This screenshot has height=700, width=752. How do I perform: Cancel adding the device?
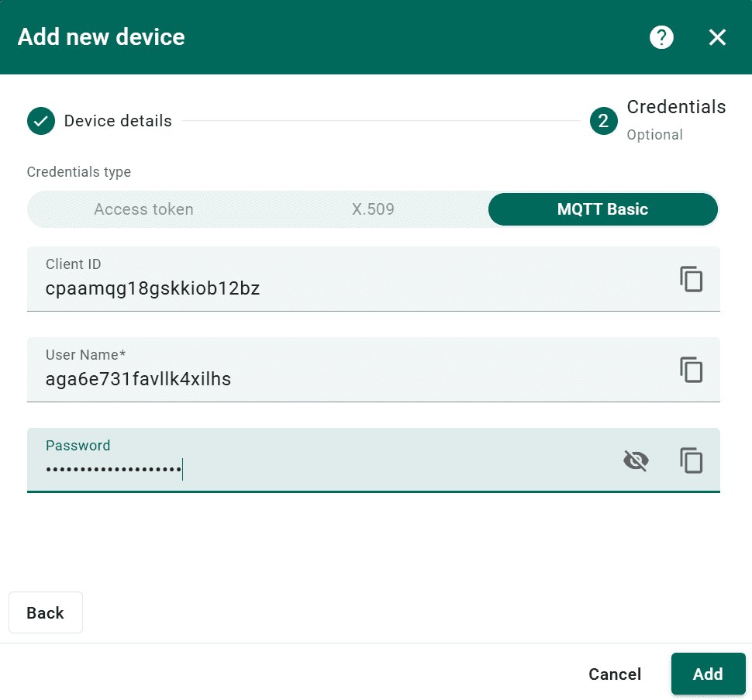(x=615, y=674)
